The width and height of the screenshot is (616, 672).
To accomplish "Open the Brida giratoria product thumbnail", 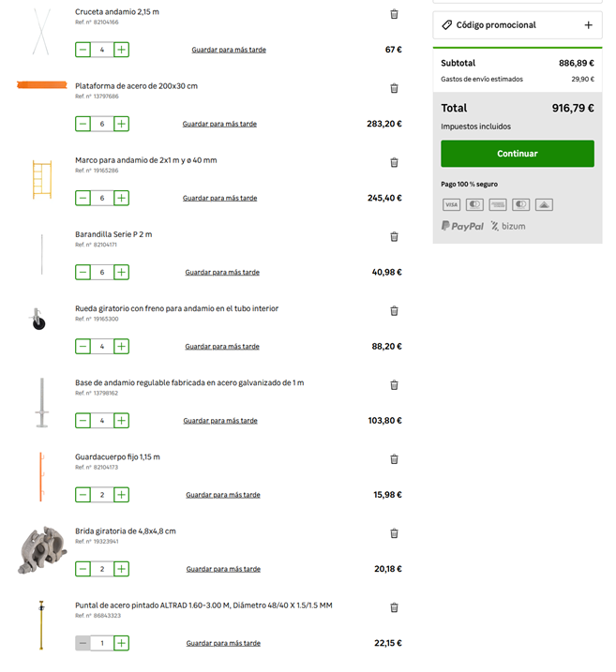I will (41, 549).
